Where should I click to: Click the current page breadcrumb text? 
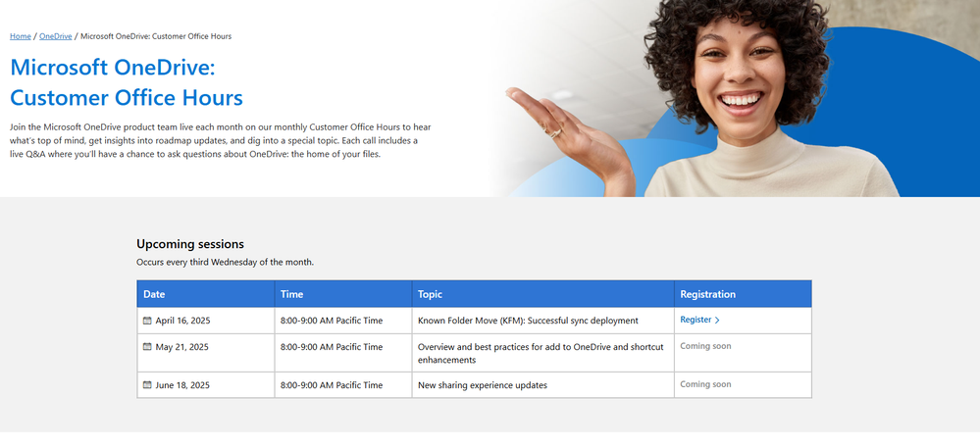click(x=156, y=36)
